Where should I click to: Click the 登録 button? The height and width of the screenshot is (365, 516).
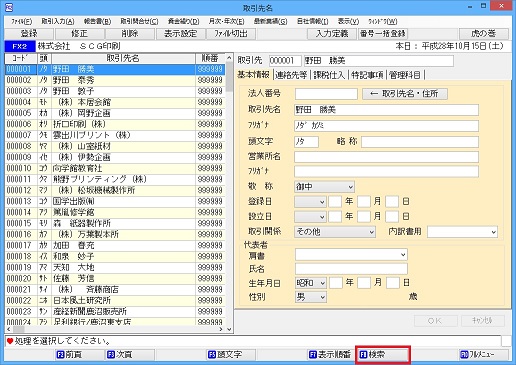(29, 34)
